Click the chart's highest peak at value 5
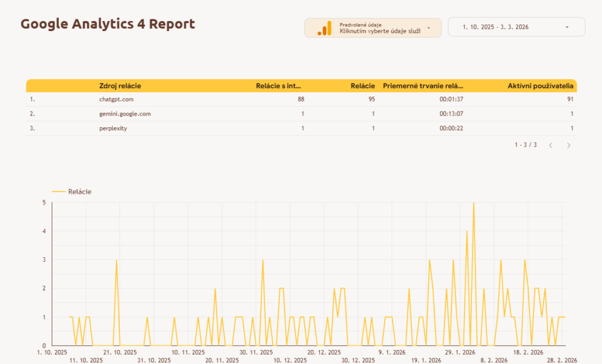Image resolution: width=602 pixels, height=364 pixels. [x=473, y=203]
